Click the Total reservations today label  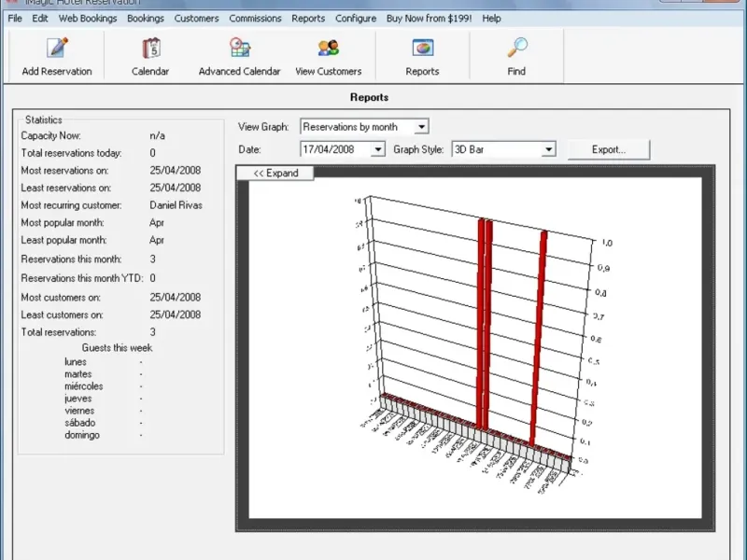71,153
